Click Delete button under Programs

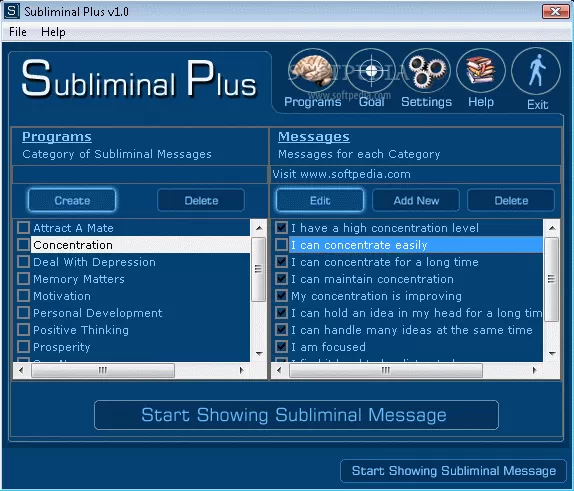[201, 200]
